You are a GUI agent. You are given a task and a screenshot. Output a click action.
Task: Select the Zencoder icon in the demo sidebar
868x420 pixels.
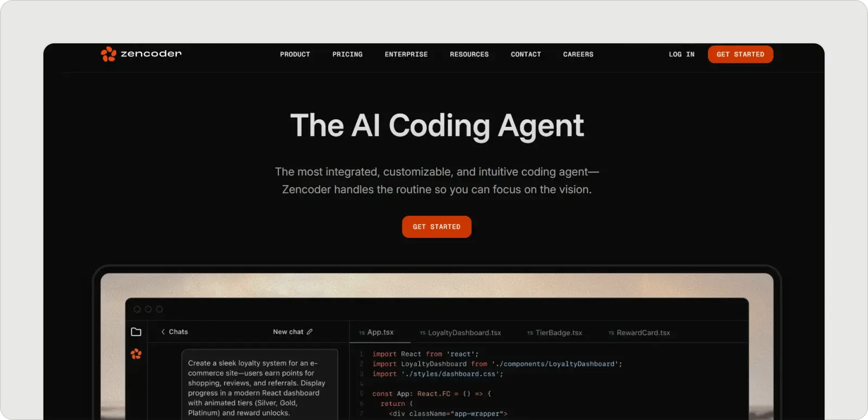[136, 354]
